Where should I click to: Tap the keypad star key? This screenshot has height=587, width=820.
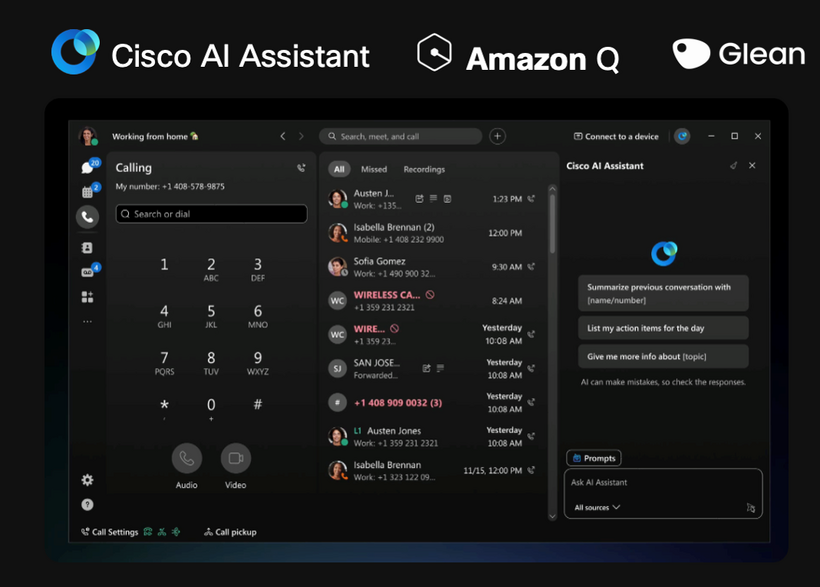pyautogui.click(x=164, y=407)
